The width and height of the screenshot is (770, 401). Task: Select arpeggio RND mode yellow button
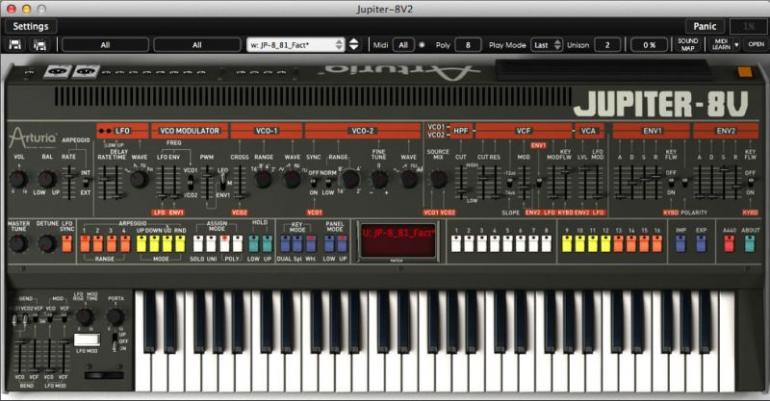click(180, 243)
